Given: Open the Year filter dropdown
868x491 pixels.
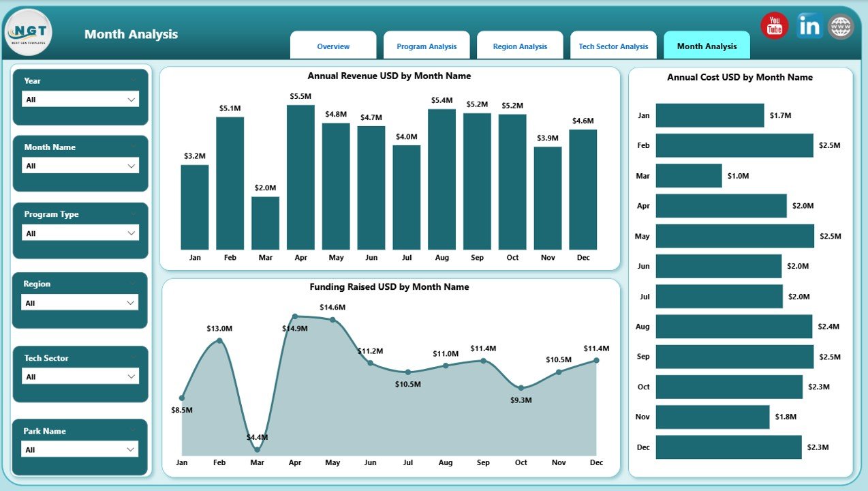Looking at the screenshot, I should tap(134, 99).
